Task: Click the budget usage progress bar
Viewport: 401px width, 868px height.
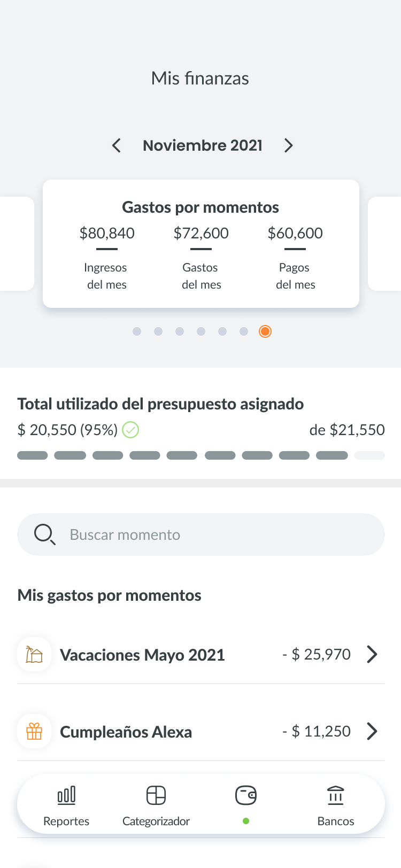Action: (x=201, y=455)
